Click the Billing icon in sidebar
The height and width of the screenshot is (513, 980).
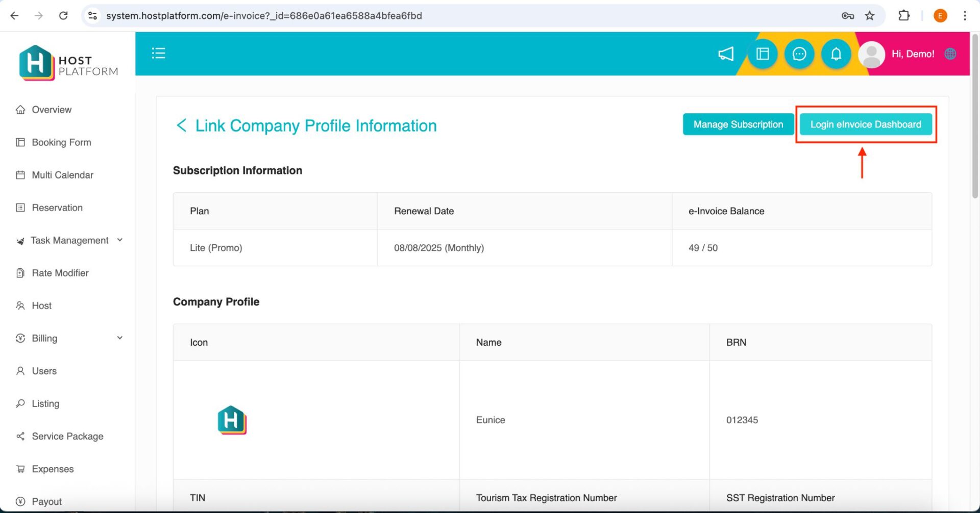[20, 338]
